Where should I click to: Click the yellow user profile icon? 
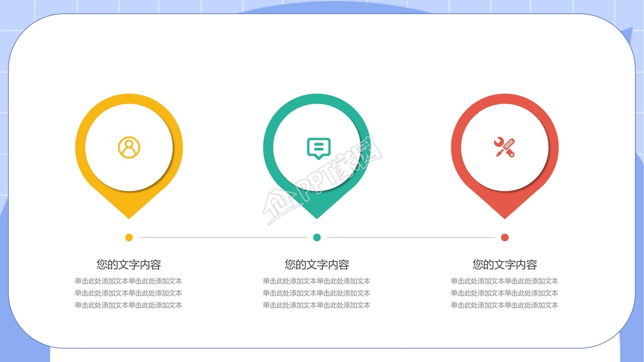[x=129, y=147]
